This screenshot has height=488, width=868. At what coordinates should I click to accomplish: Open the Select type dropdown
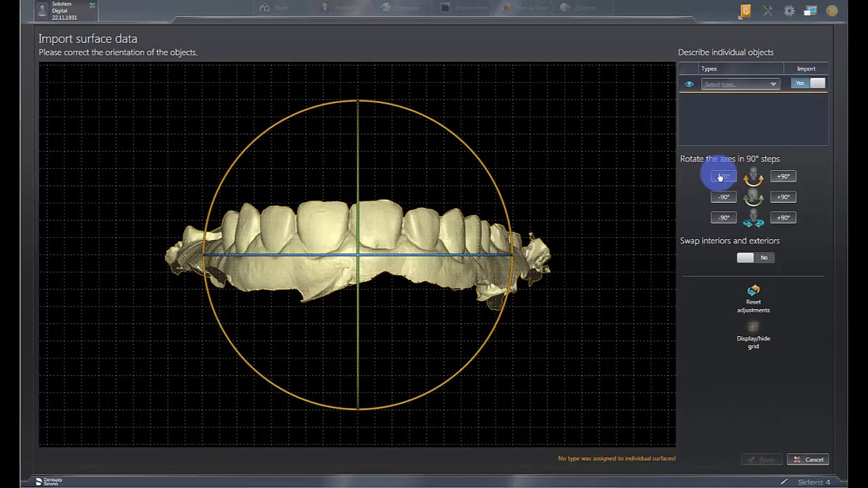point(740,84)
